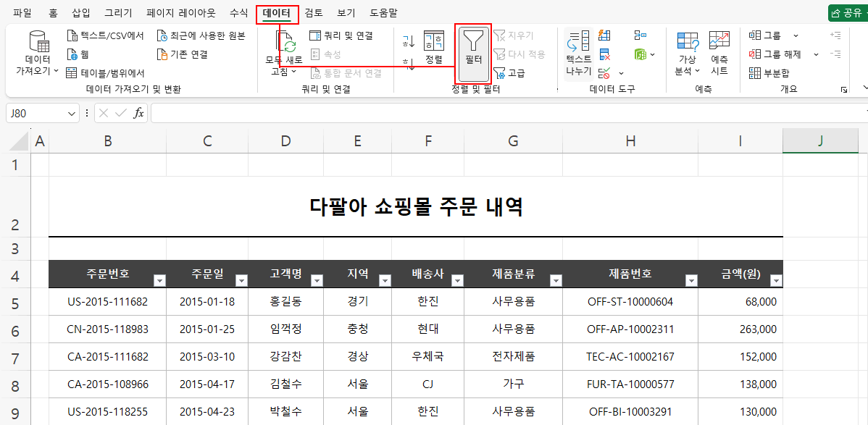Select column header J
The width and height of the screenshot is (868, 425).
[821, 141]
